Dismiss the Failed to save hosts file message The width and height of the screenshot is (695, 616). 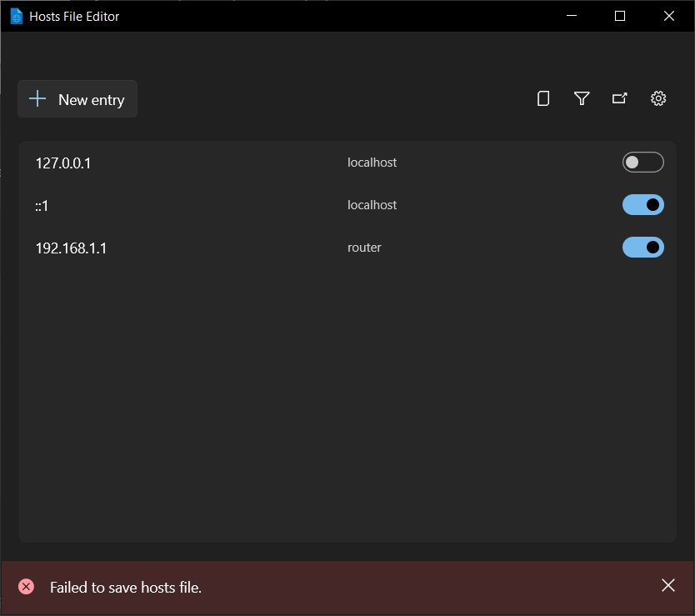(668, 585)
